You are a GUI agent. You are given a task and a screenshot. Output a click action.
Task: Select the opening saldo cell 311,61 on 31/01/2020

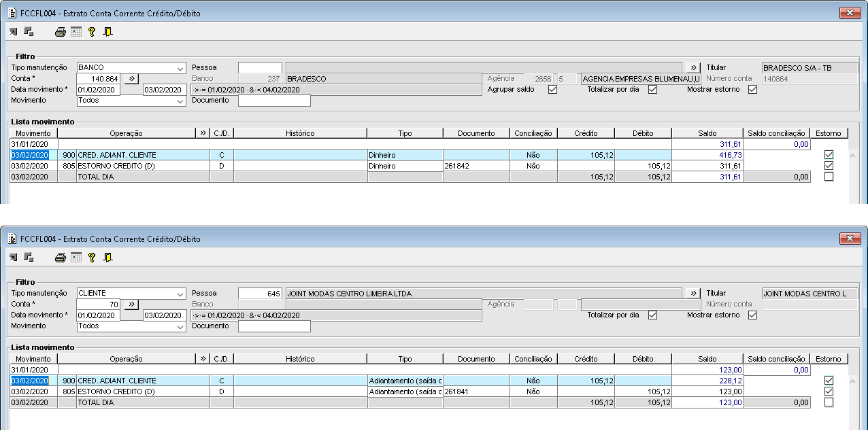tap(706, 144)
